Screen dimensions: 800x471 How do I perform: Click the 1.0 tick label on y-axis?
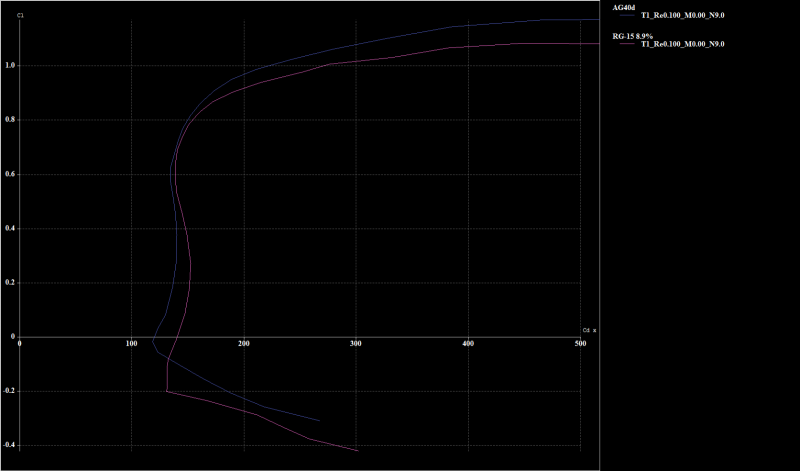tap(9, 65)
